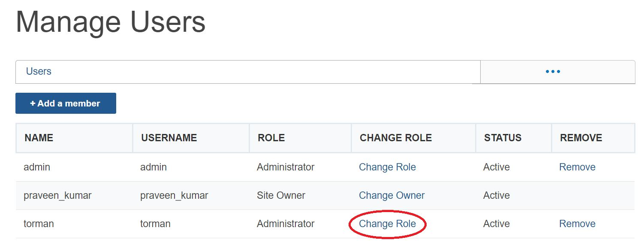The height and width of the screenshot is (246, 644).
Task: Click Change Owner for praveen_kumar
Action: (391, 195)
